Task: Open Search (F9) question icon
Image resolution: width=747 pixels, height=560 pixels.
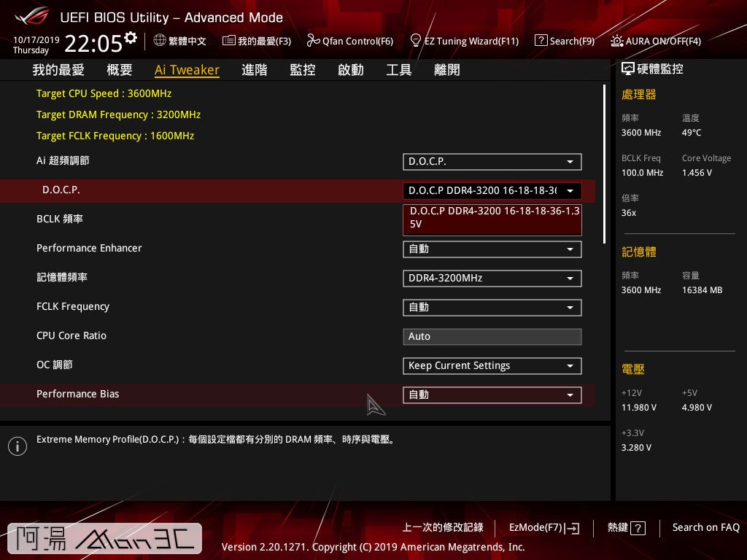Action: click(541, 41)
